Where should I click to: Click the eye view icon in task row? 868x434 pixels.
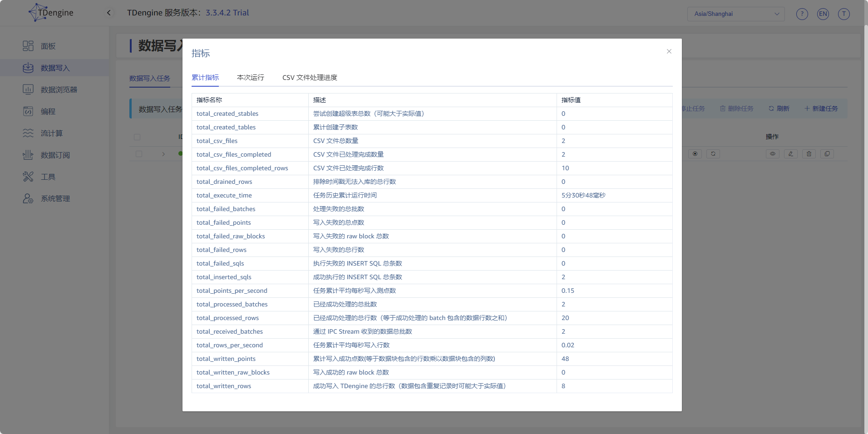click(772, 154)
